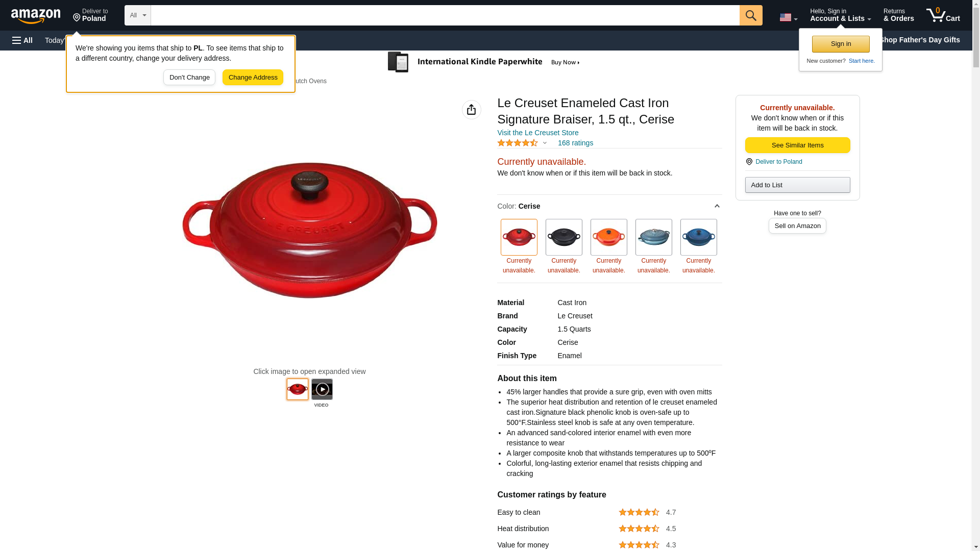Click the share icon above product image

(471, 110)
